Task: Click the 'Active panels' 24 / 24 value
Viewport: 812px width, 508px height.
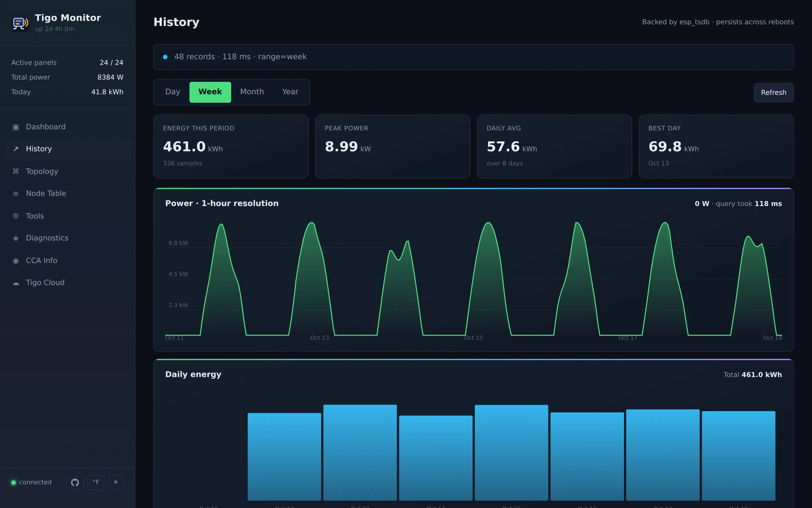Action: coord(111,62)
